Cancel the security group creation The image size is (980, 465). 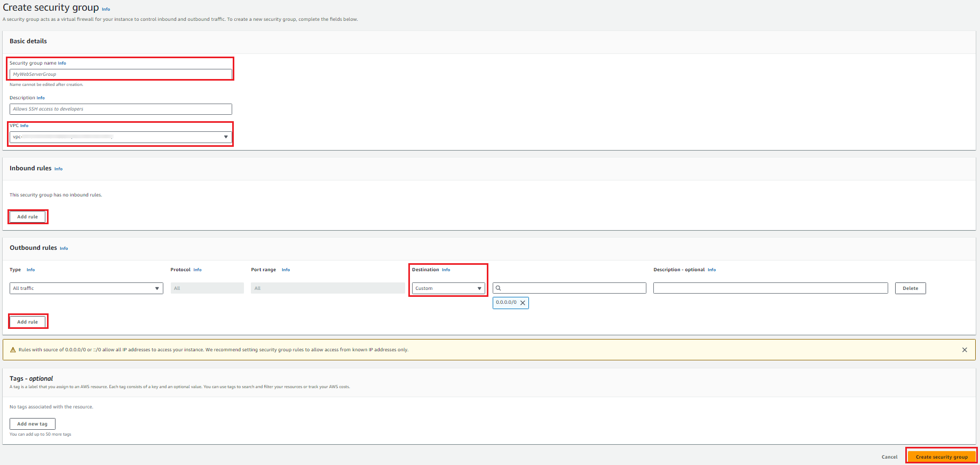(889, 457)
